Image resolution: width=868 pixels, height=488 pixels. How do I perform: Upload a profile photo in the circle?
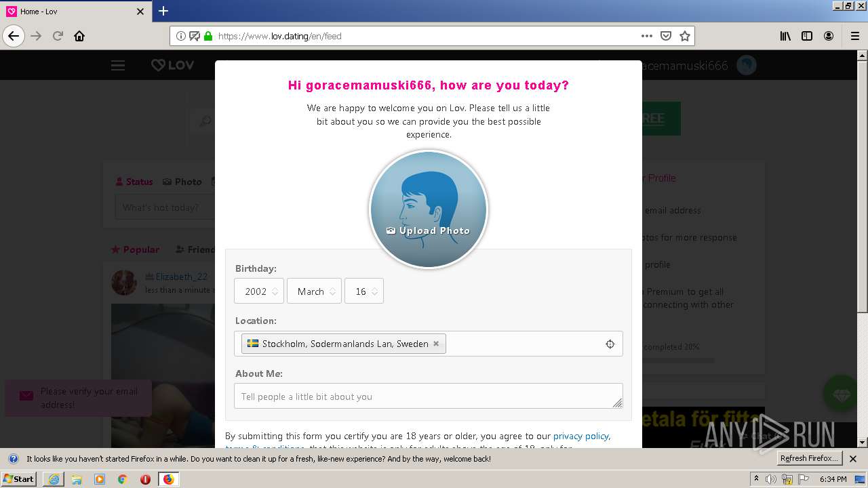click(428, 209)
